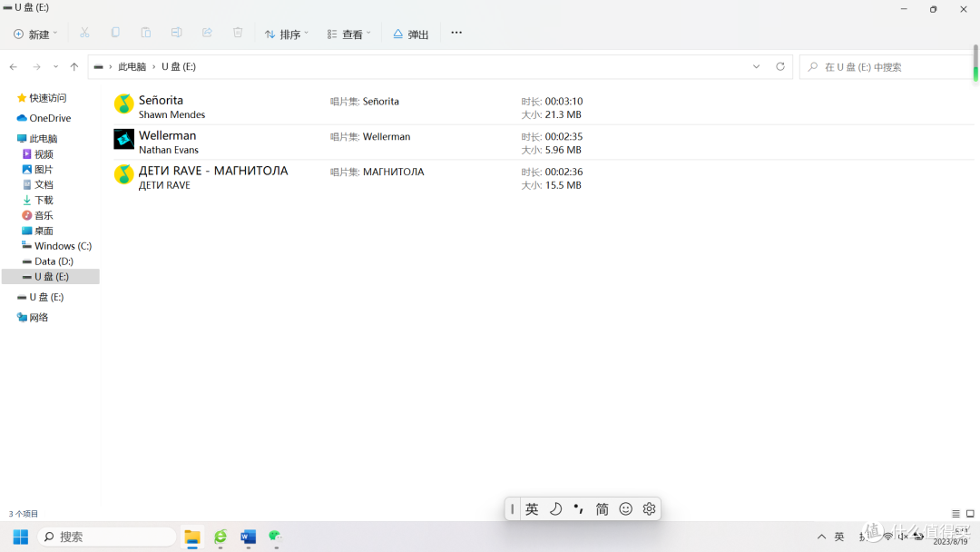Viewport: 980px width, 552px height.
Task: Toggle IME punctuation mode icon
Action: pyautogui.click(x=579, y=508)
